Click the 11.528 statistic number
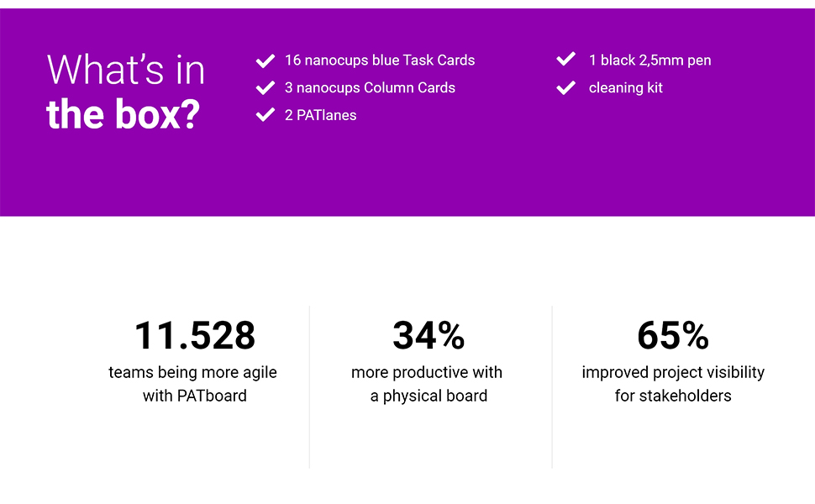Screen dimensions: 815x504 194,336
